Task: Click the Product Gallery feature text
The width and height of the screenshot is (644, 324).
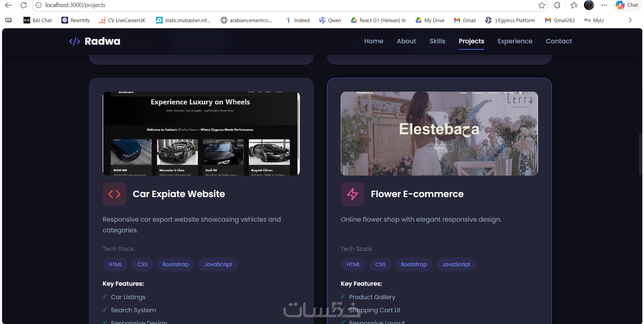Action: [372, 297]
